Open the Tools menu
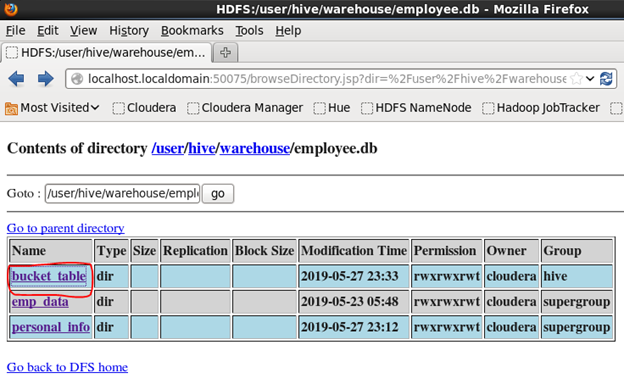 coord(250,30)
